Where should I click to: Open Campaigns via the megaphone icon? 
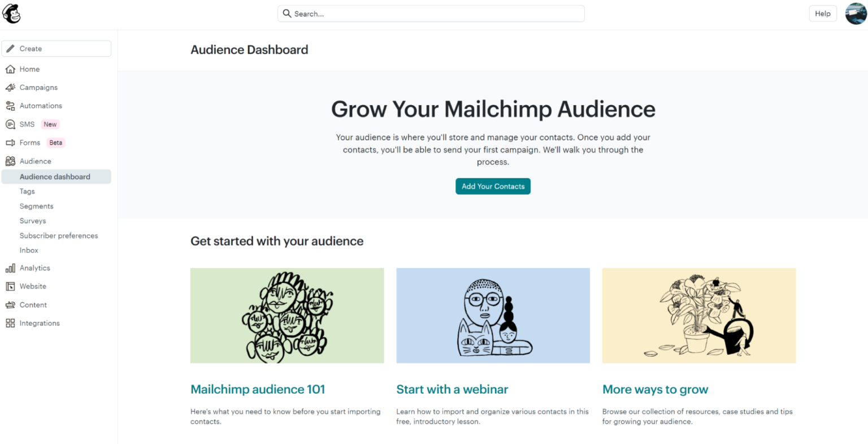tap(10, 87)
